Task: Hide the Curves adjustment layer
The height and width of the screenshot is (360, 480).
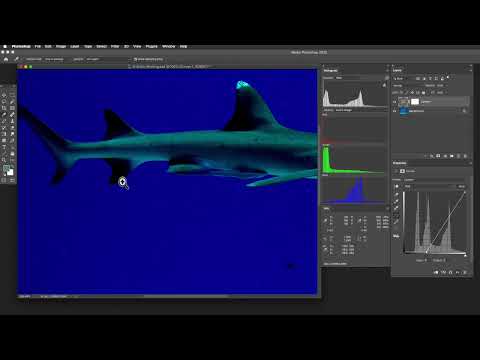Action: (x=395, y=102)
